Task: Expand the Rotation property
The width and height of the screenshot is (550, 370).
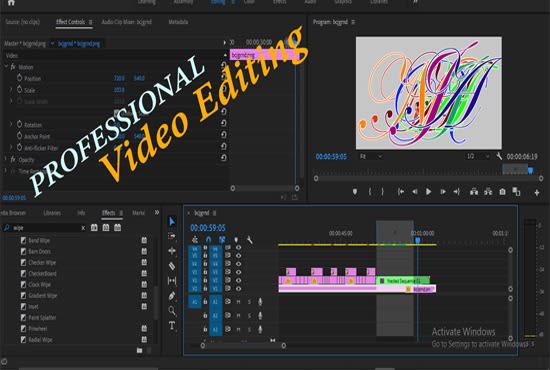Action: pyautogui.click(x=11, y=124)
